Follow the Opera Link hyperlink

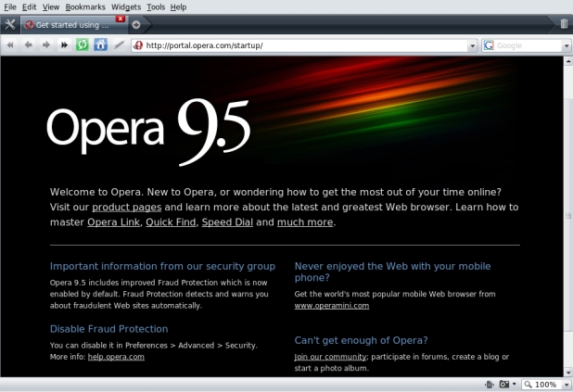(x=113, y=222)
